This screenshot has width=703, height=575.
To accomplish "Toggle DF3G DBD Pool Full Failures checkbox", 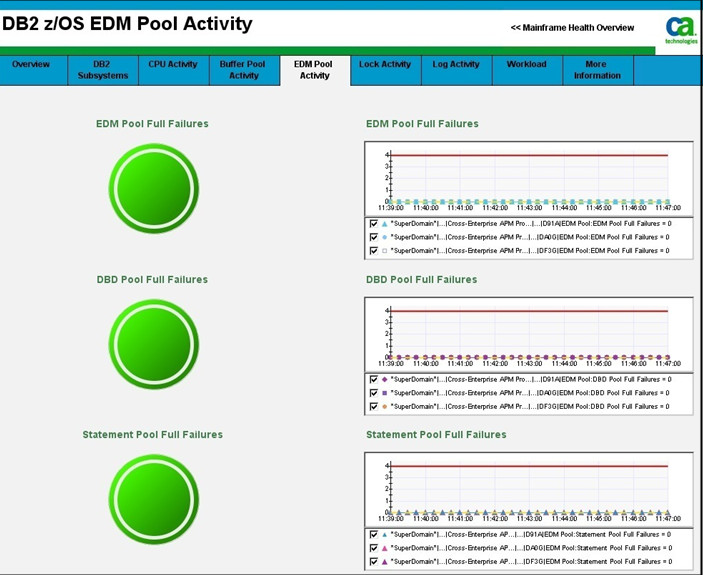I will click(373, 406).
